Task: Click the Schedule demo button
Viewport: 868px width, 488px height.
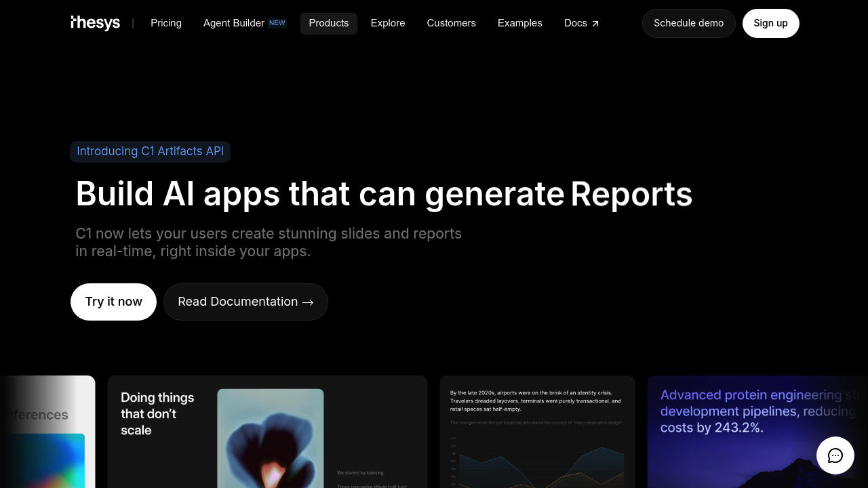Action: coord(688,23)
